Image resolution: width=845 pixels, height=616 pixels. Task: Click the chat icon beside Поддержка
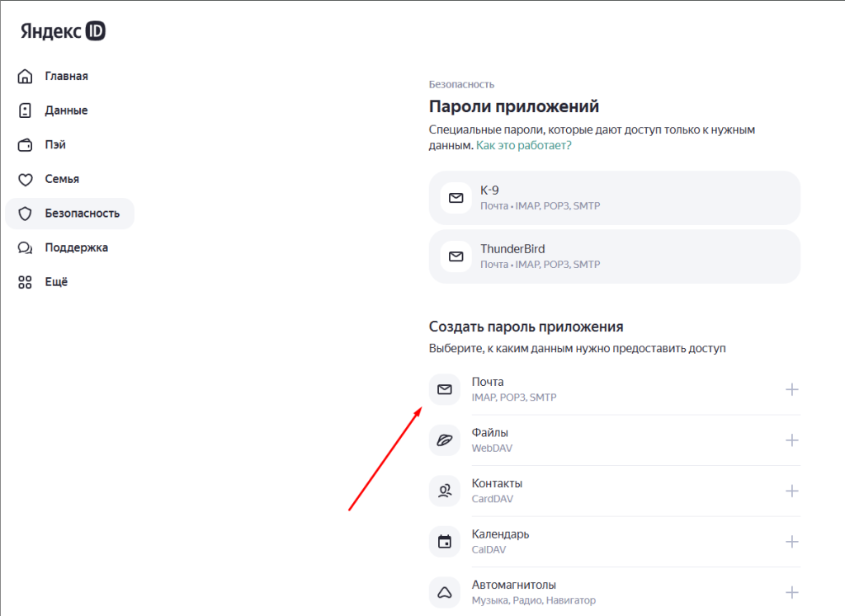point(25,247)
